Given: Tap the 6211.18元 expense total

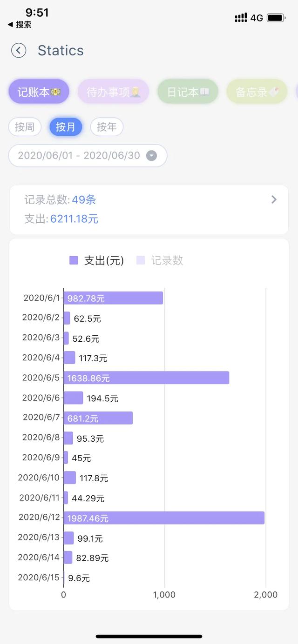Looking at the screenshot, I should point(74,219).
